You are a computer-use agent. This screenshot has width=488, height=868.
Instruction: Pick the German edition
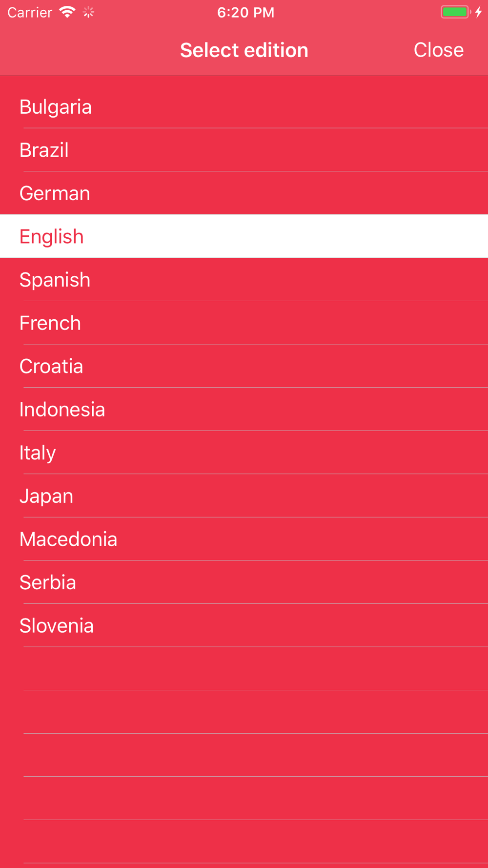tap(55, 193)
